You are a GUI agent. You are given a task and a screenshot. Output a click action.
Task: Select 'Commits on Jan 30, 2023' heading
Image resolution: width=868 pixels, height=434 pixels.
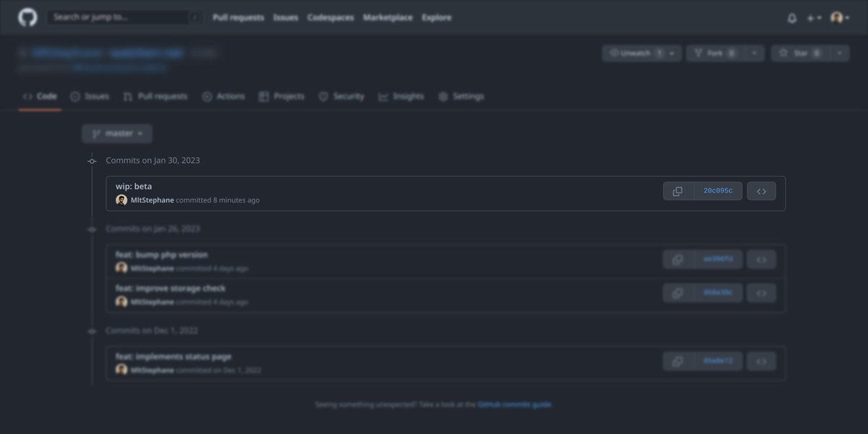[153, 161]
